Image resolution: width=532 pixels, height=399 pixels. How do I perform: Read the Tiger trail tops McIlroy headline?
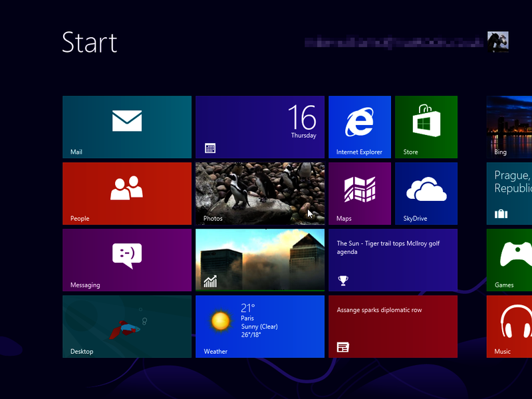[x=392, y=259]
